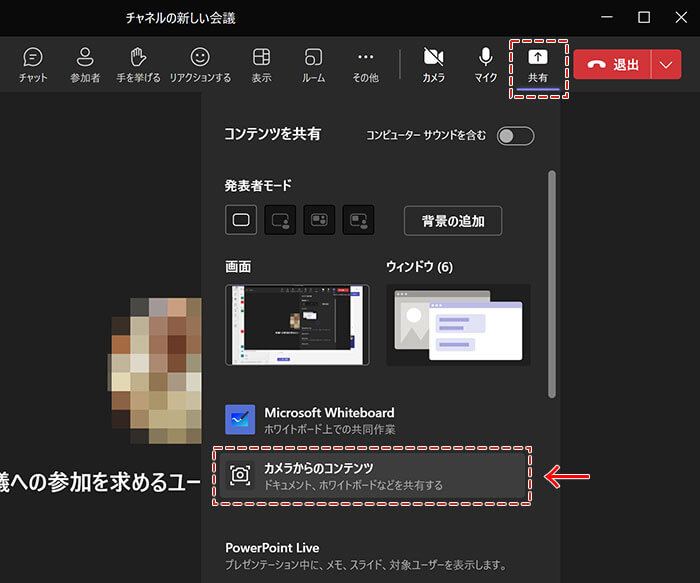Click the カメラからのコンテンツ camera icon
Image resolution: width=700 pixels, height=583 pixels.
click(x=240, y=475)
